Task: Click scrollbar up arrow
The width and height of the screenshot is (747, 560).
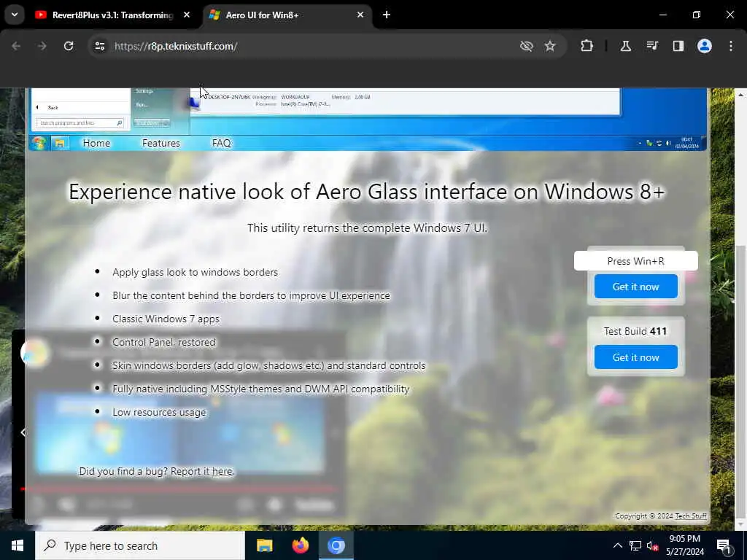Action: click(740, 95)
